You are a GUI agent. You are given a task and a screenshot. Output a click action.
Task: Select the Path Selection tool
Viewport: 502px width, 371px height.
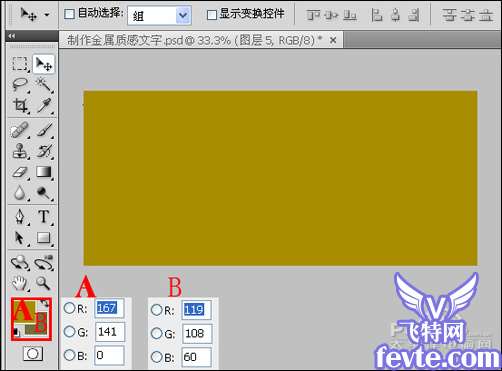20,238
